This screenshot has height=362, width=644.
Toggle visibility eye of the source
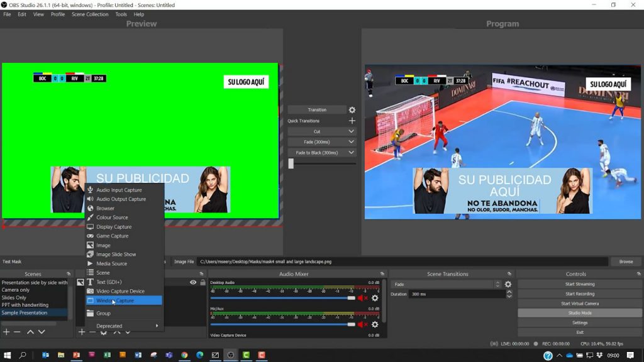(x=193, y=283)
